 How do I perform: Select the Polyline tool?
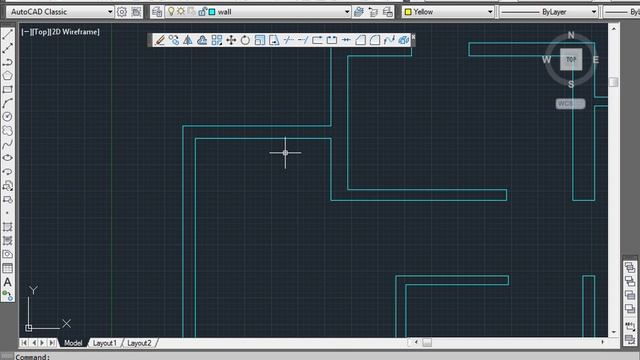(7, 62)
